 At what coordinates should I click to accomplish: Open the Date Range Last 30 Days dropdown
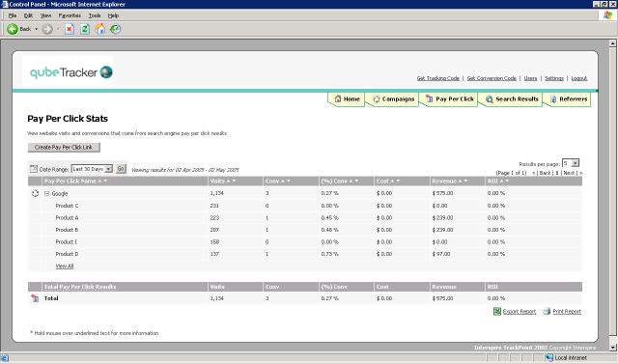[92, 169]
